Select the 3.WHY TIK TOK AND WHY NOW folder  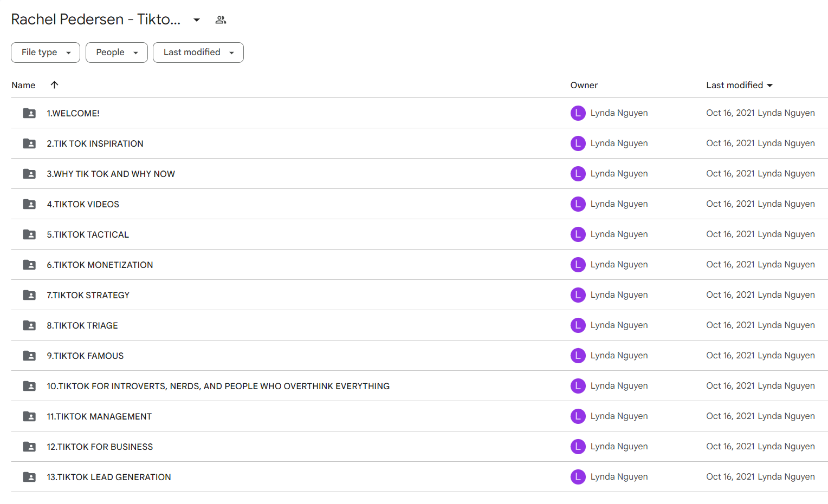pos(111,174)
